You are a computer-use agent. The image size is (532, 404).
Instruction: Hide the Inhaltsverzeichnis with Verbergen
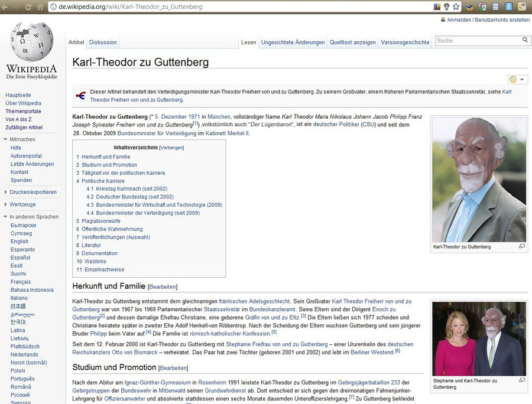point(171,148)
